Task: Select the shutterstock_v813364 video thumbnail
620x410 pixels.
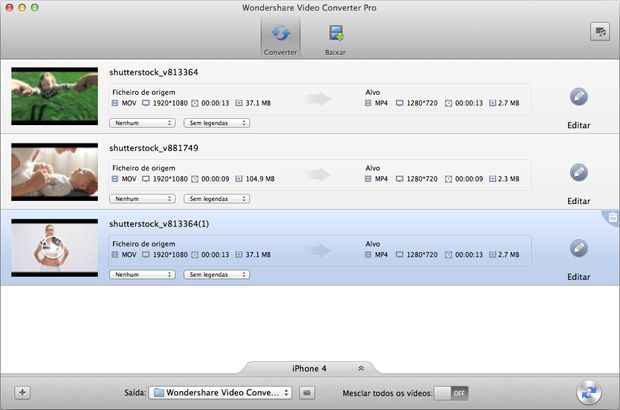Action: 55,96
